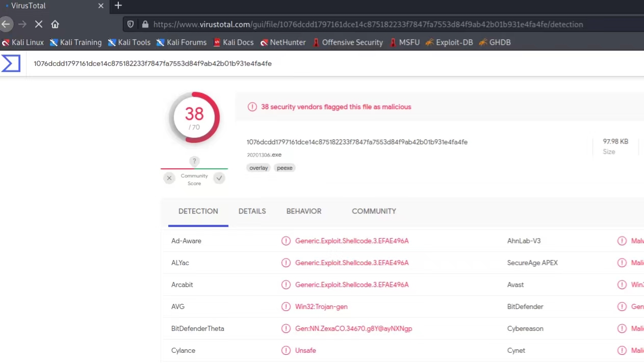Click the alert icon in SecureAge APEX row
644x363 pixels.
pyautogui.click(x=622, y=263)
